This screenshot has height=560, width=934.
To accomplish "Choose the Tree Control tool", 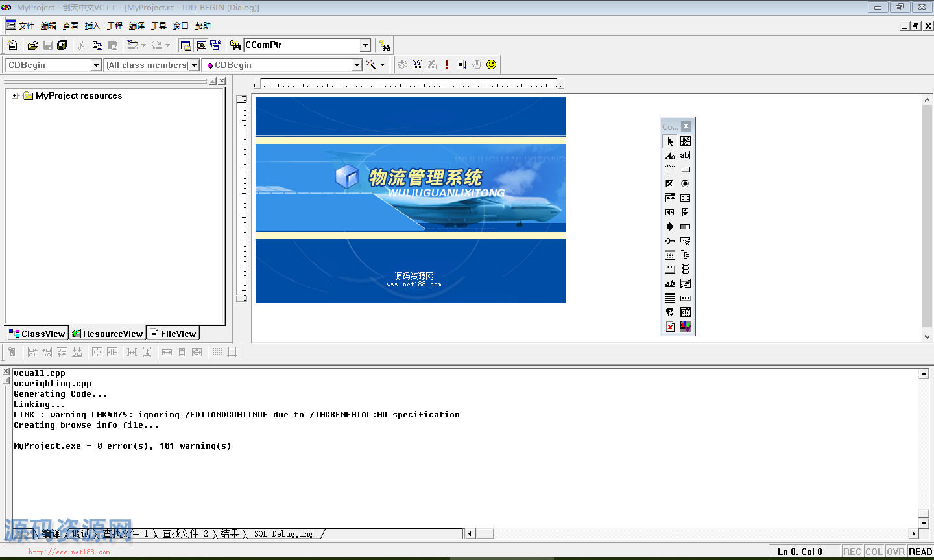I will point(686,255).
